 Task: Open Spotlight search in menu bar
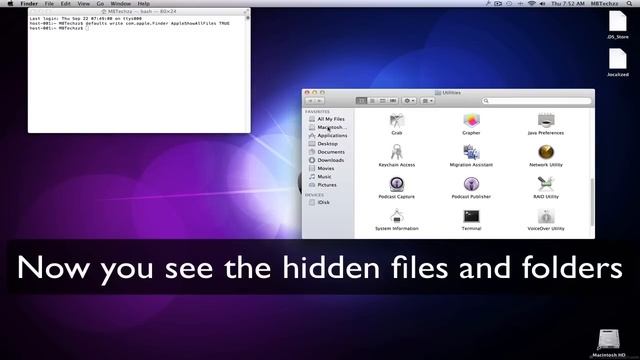coord(630,3)
